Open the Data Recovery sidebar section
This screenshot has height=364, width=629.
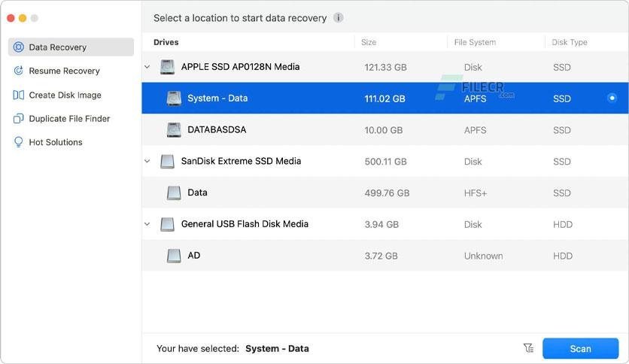pyautogui.click(x=71, y=47)
